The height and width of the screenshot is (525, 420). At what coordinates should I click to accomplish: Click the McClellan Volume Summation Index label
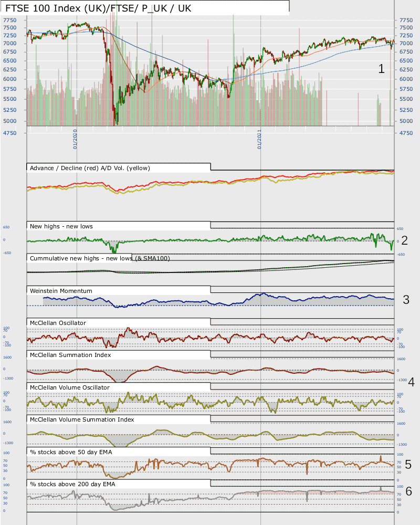82,419
